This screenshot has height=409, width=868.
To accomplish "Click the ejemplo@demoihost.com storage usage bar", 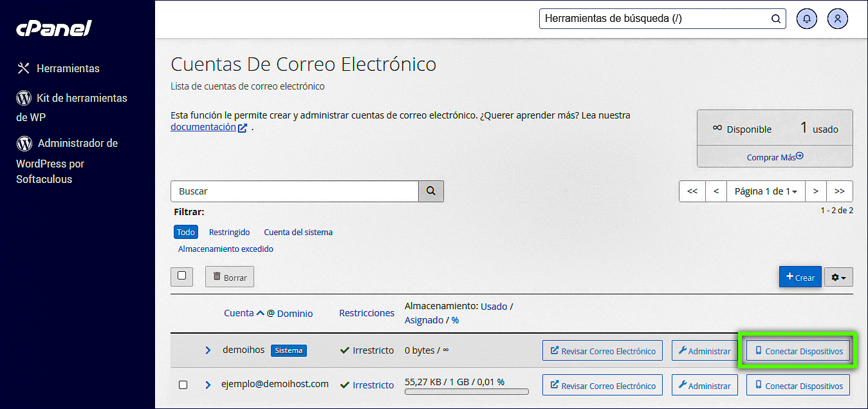I will (466, 391).
